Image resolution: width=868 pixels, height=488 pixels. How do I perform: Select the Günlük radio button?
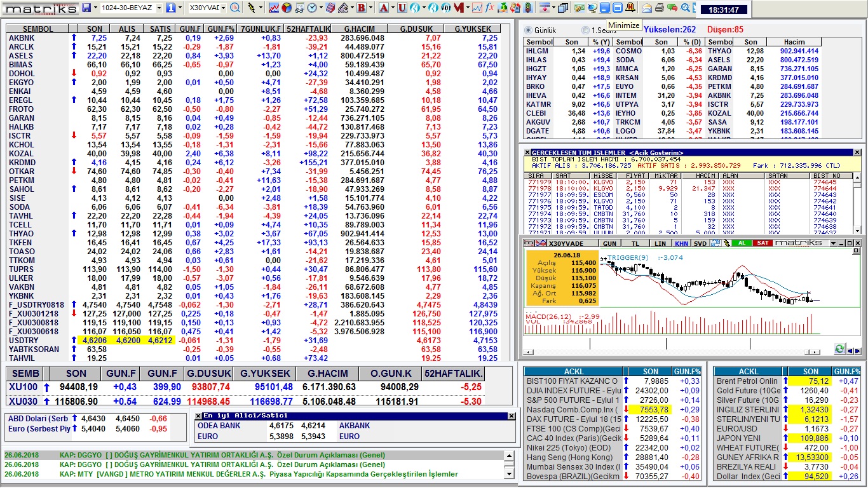[x=528, y=30]
